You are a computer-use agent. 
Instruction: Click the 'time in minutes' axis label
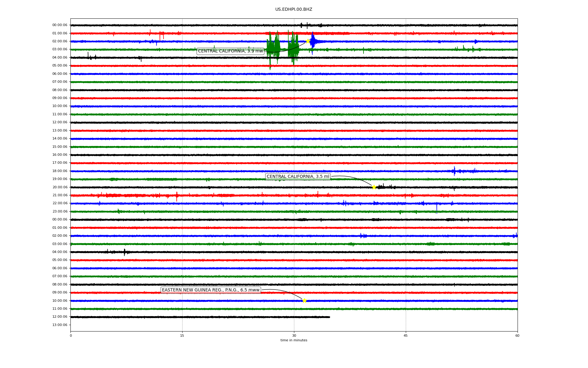(x=293, y=340)
